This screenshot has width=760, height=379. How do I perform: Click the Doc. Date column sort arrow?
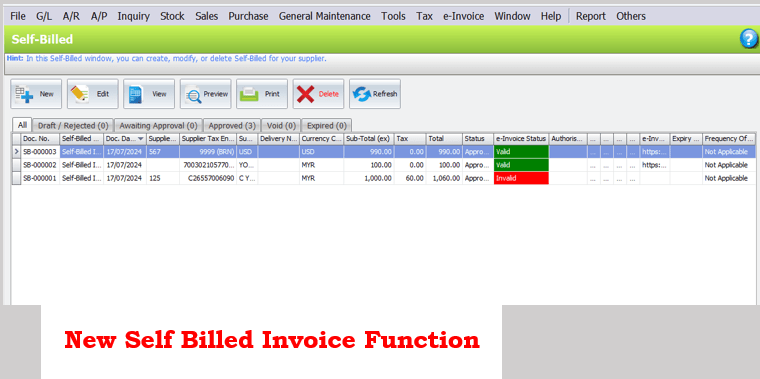[141, 139]
